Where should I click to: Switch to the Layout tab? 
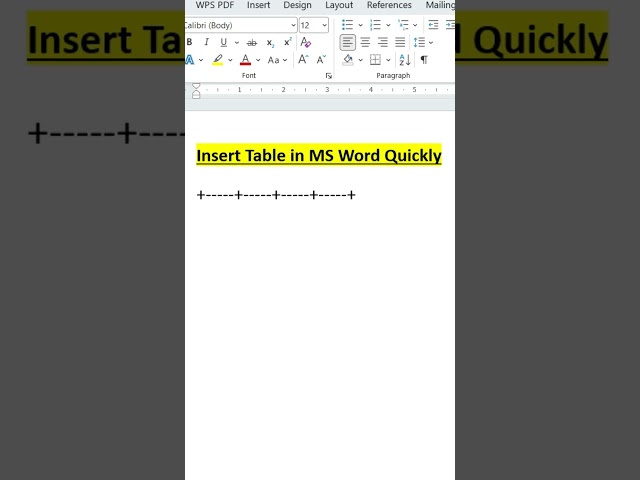click(339, 5)
